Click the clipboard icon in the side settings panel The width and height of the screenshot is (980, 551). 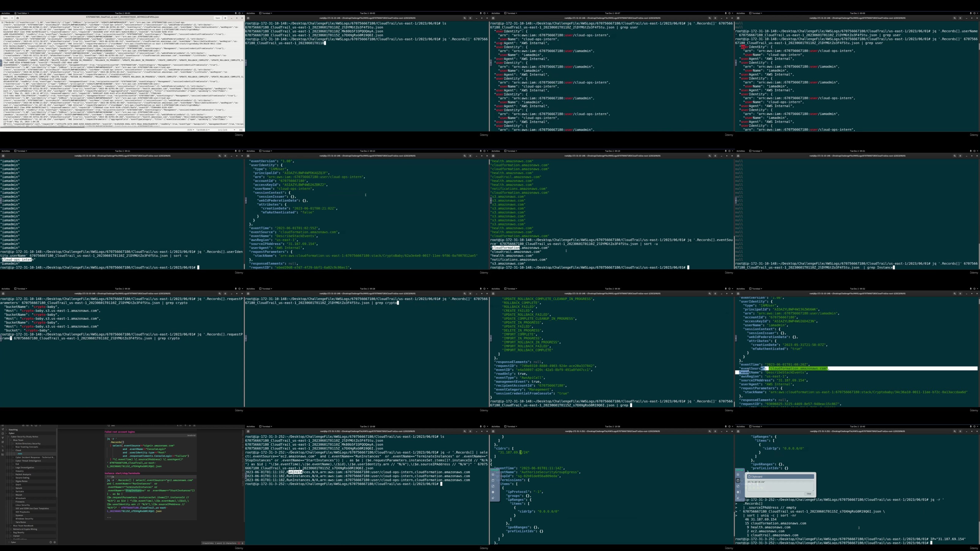click(x=738, y=481)
